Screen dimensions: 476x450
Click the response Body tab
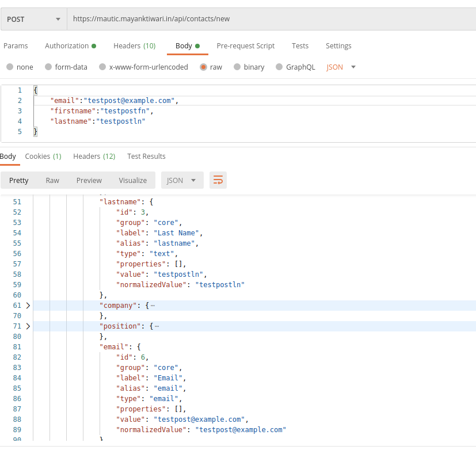pos(8,157)
